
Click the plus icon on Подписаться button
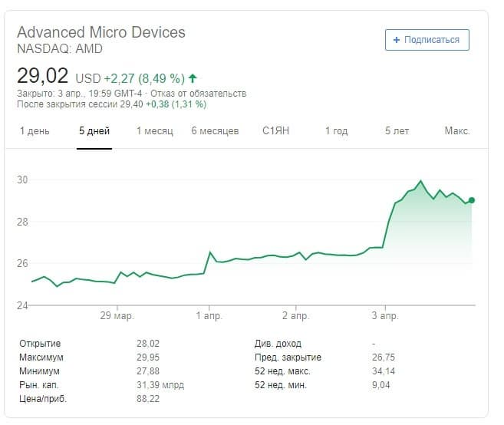[397, 40]
